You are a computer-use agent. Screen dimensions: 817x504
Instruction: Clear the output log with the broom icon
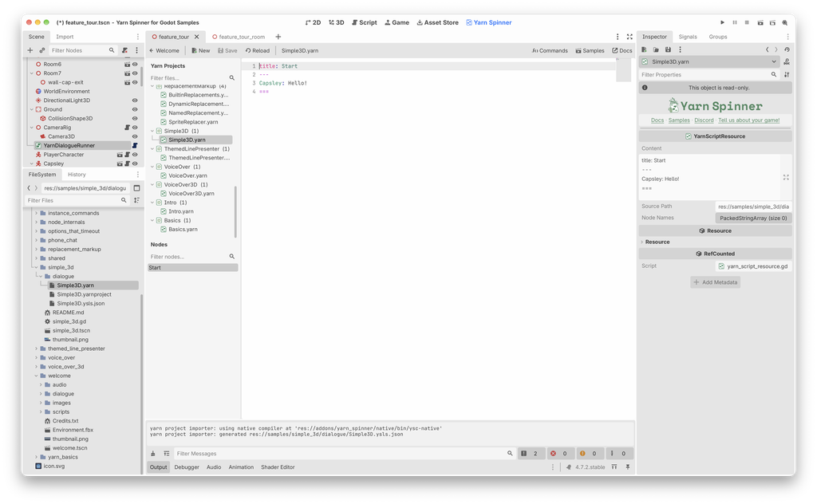point(153,454)
